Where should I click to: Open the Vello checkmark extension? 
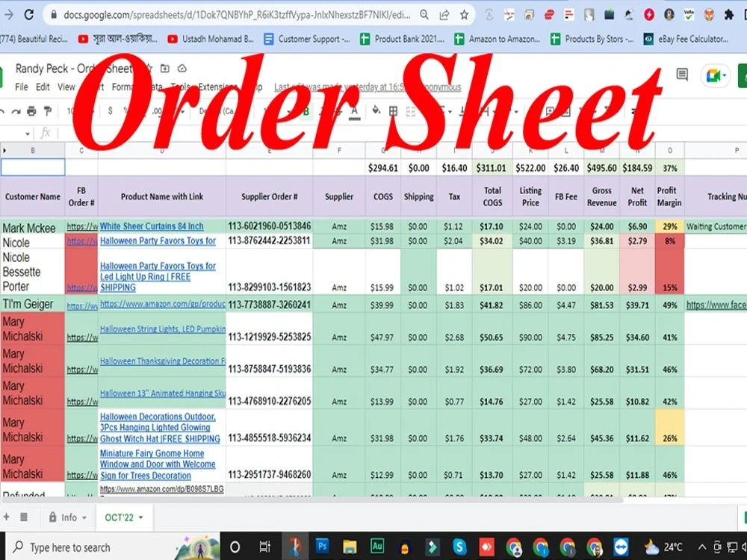[x=689, y=15]
